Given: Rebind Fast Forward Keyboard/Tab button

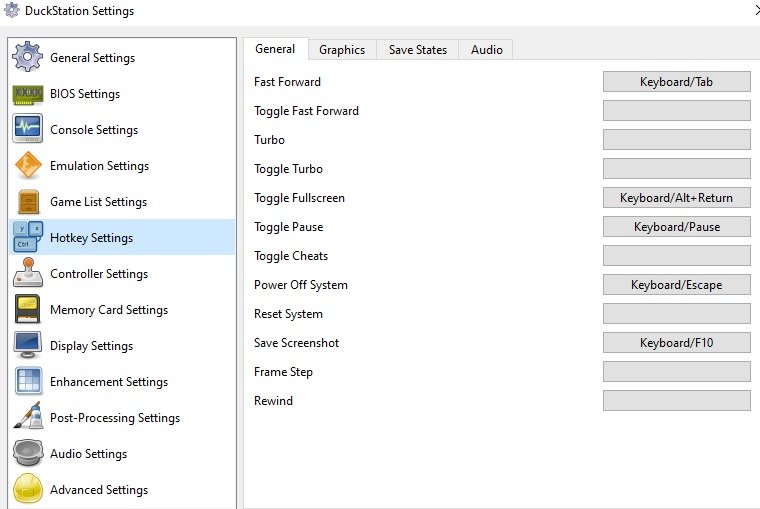Looking at the screenshot, I should [x=677, y=82].
